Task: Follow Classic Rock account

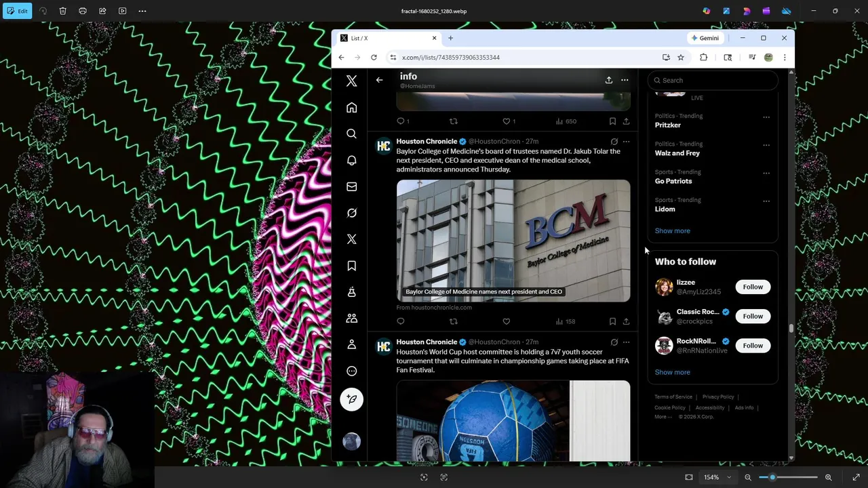Action: (x=753, y=316)
